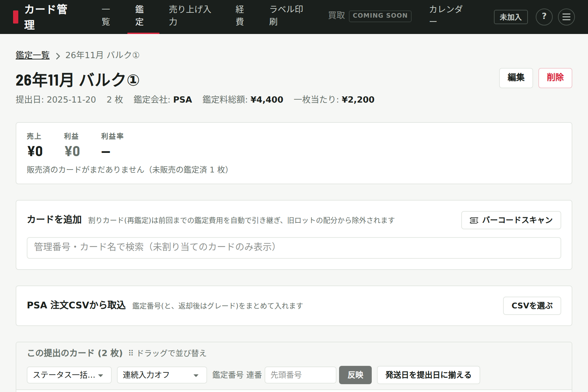This screenshot has width=588, height=392.
Task: Click the 削除 button
Action: (555, 78)
